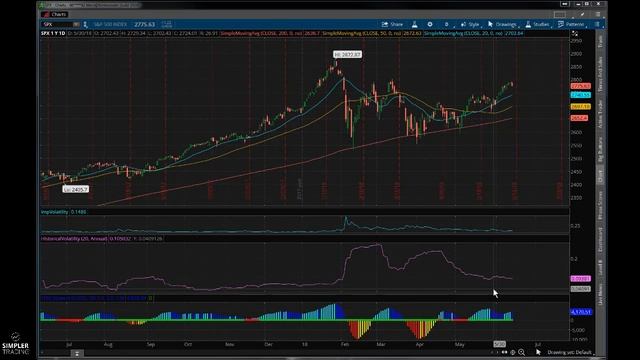Open the Trade tab in right sidebar
The width and height of the screenshot is (640, 360).
tap(600, 42)
